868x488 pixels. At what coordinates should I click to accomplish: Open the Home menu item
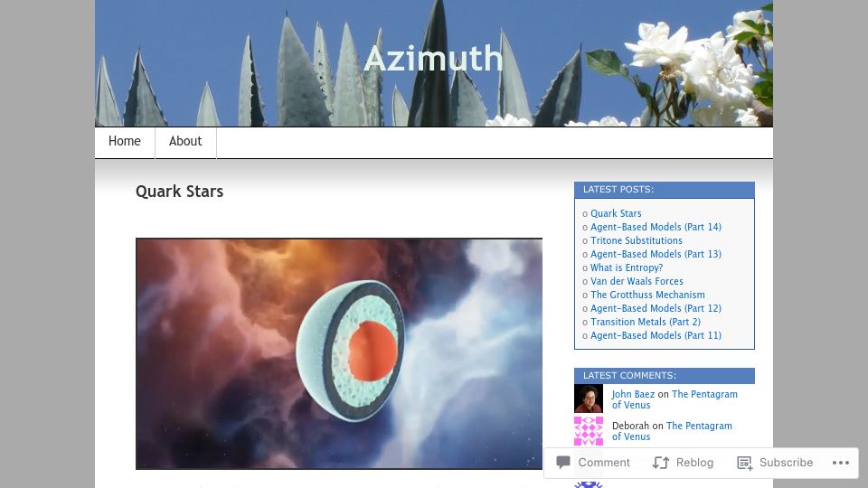(125, 142)
